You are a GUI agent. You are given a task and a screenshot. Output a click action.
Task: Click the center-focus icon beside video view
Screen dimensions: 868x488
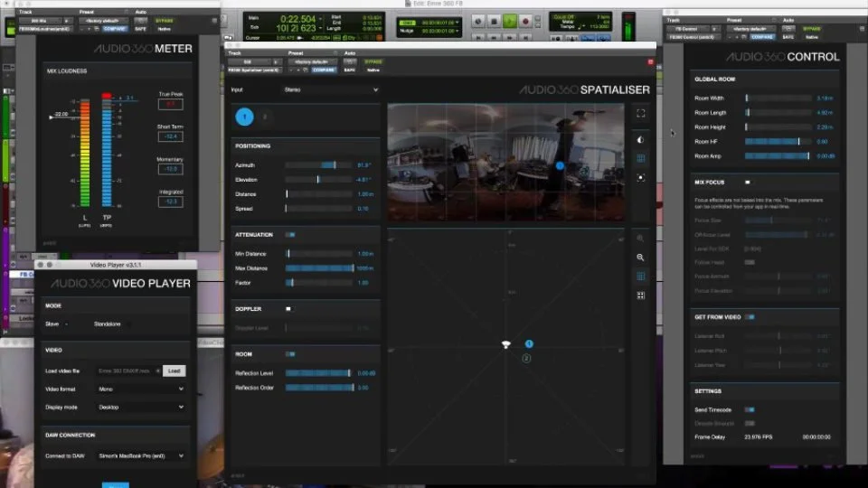click(640, 178)
